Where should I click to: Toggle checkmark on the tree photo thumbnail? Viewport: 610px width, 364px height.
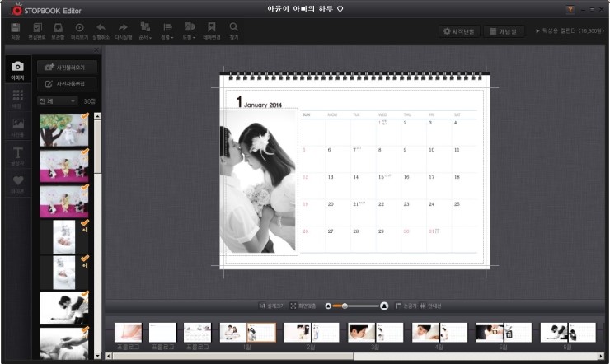(x=84, y=117)
